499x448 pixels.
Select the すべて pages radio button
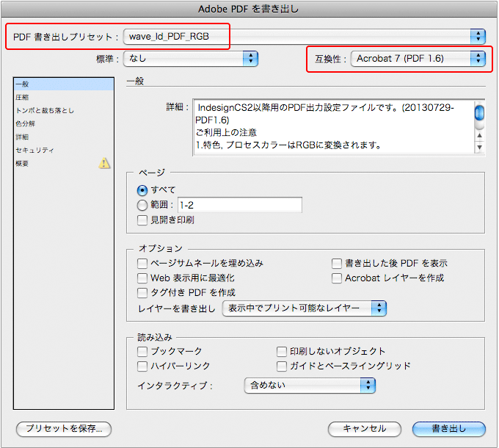coord(142,190)
